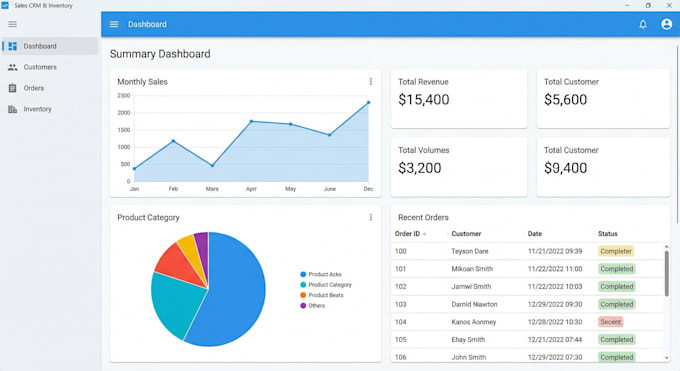Toggle Product Beats orange legend item
Screen dimensions: 680x371
click(x=322, y=295)
